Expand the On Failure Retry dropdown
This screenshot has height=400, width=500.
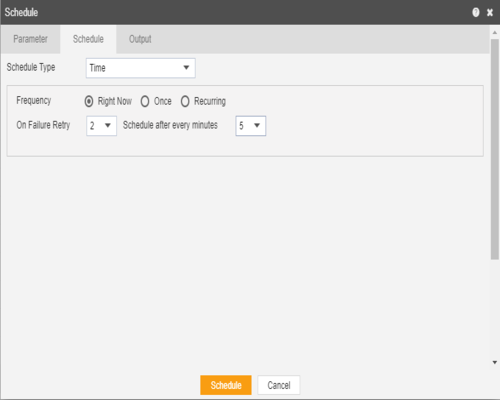(x=101, y=126)
